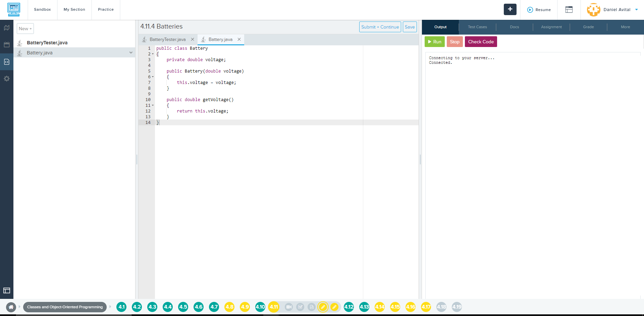Open the map icon in left sidebar

(x=7, y=28)
